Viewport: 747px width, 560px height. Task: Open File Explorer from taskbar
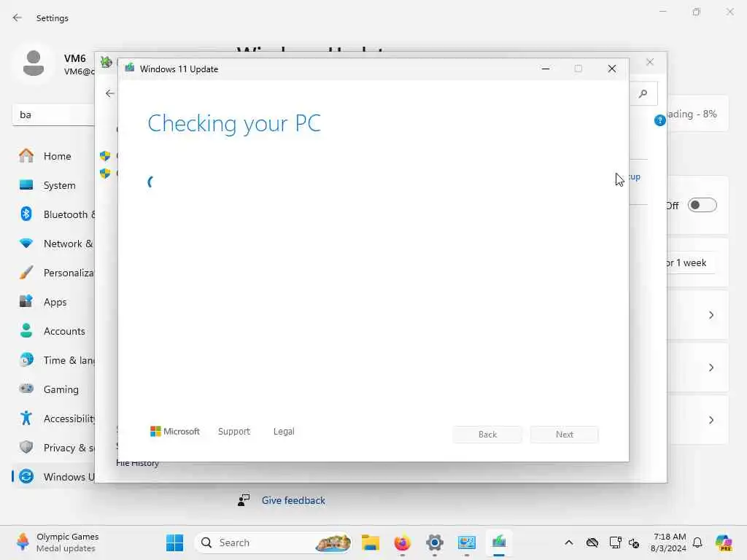[370, 542]
